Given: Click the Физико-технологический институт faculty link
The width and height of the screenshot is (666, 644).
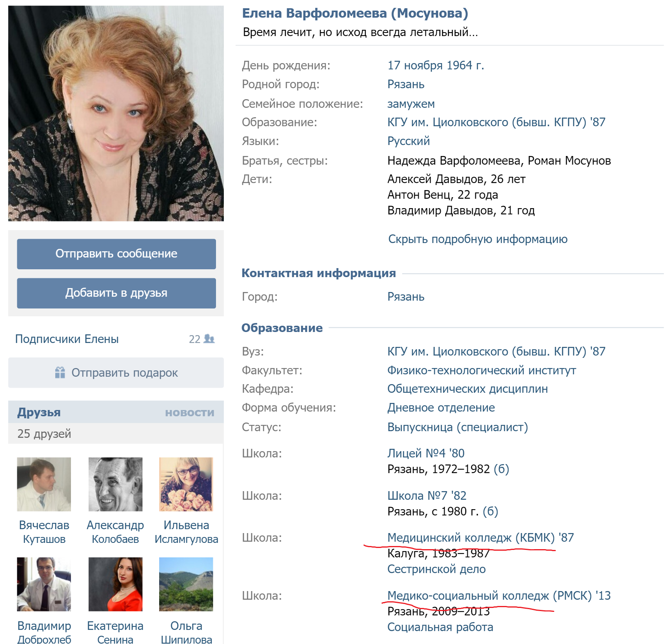Looking at the screenshot, I should coord(482,370).
